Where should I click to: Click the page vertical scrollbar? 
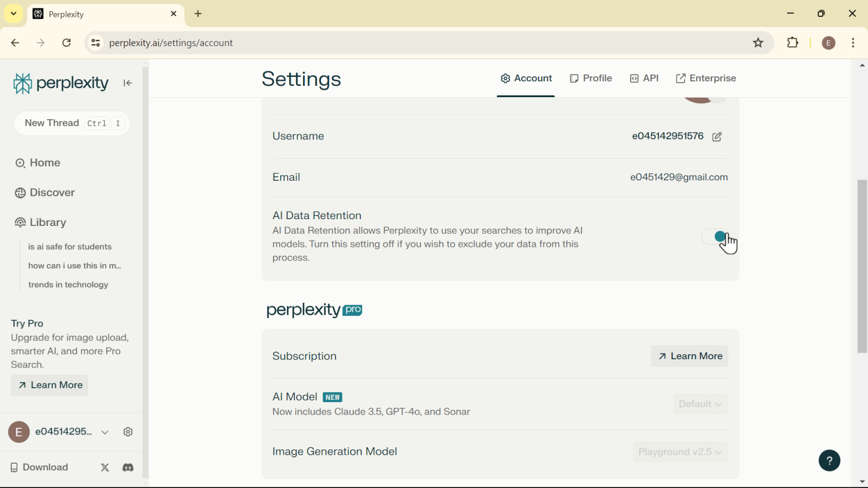pos(862,265)
